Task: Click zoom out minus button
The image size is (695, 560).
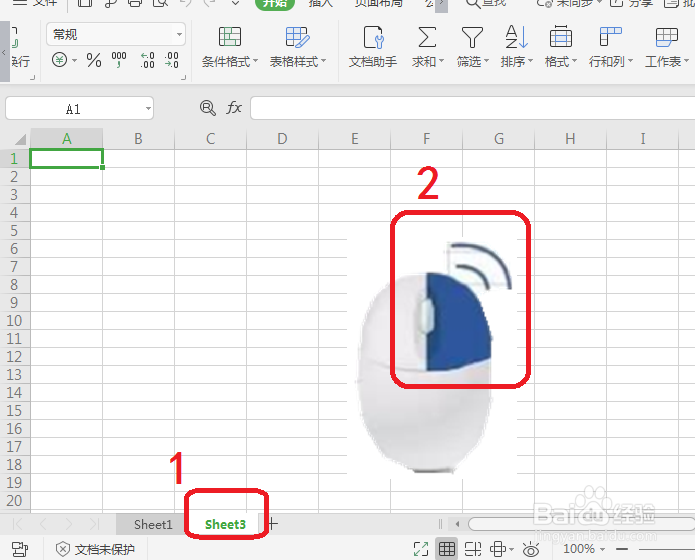Action: point(622,549)
